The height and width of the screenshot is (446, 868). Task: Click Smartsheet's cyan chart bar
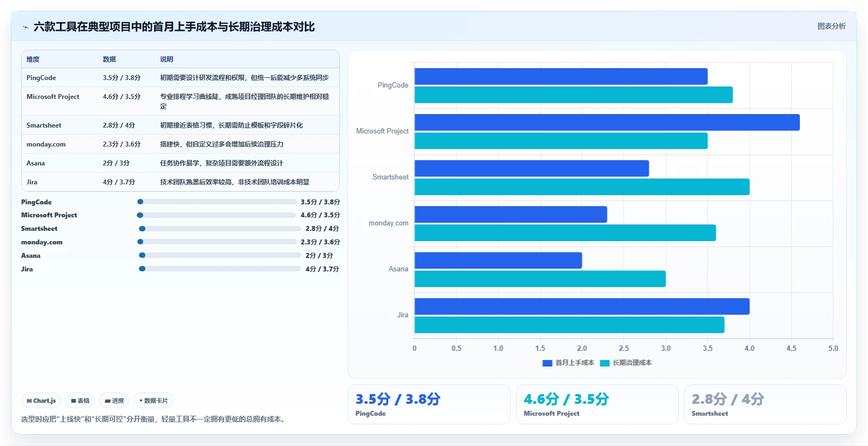pos(582,187)
